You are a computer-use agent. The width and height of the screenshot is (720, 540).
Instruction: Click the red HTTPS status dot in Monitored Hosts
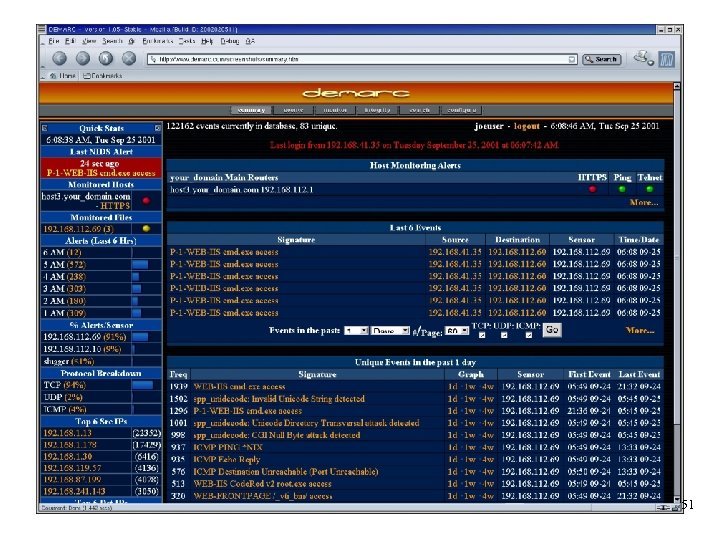click(146, 201)
